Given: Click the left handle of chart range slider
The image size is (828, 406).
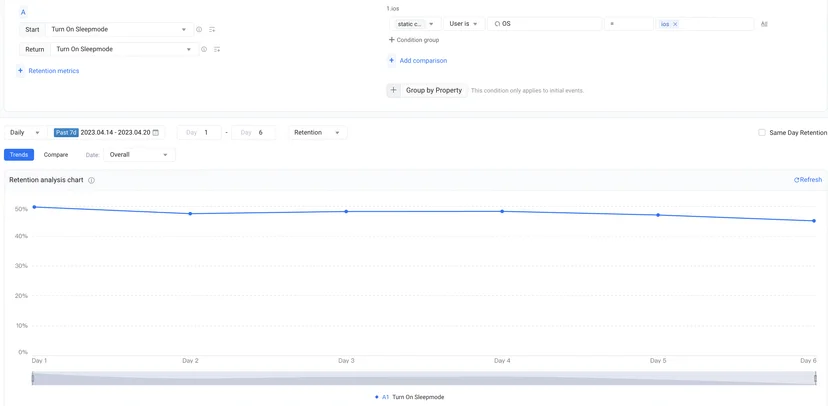Looking at the screenshot, I should (33, 378).
